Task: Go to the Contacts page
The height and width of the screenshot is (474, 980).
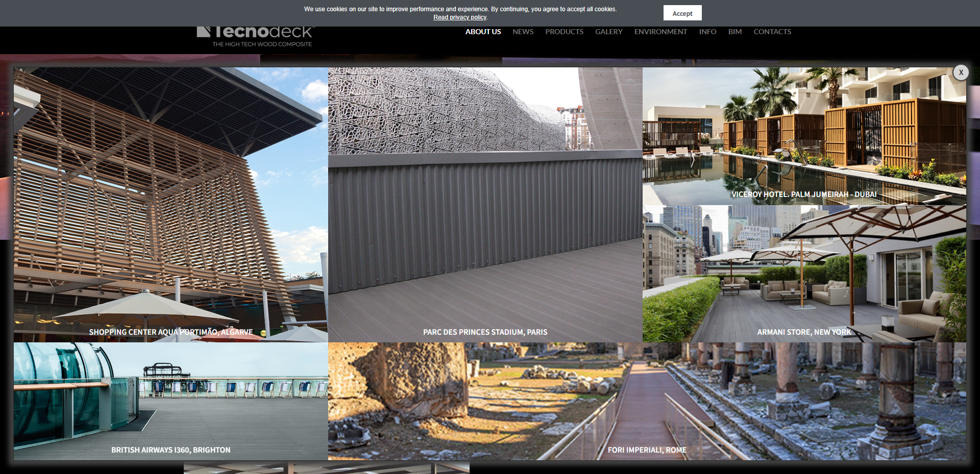Action: pos(772,32)
